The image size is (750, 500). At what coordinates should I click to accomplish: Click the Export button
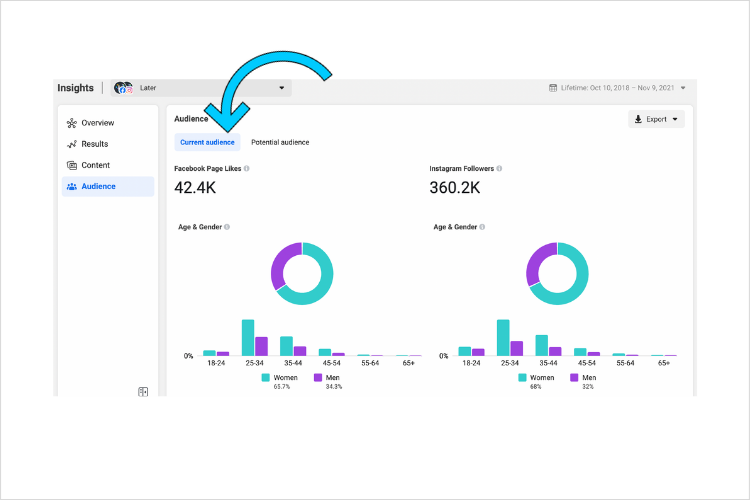pos(656,119)
